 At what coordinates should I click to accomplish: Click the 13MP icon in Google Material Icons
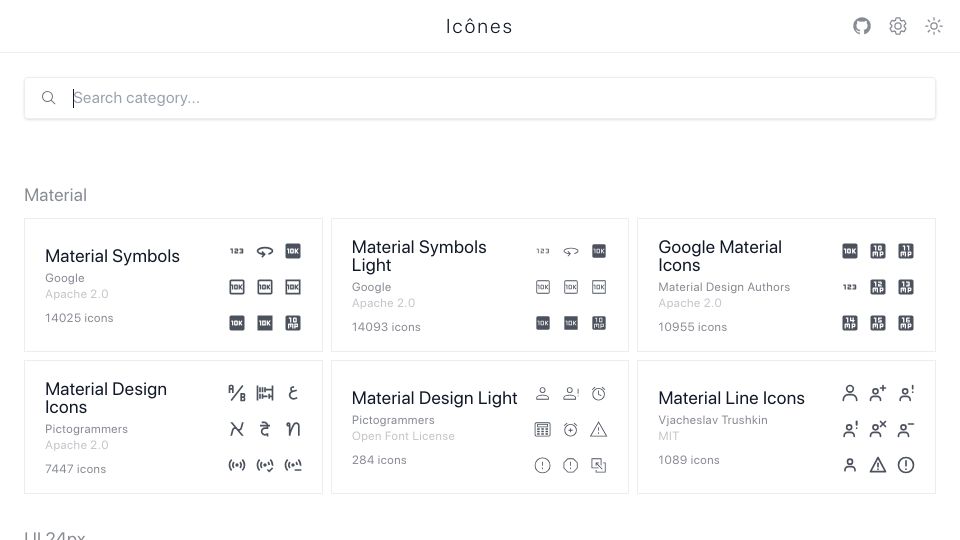(906, 287)
